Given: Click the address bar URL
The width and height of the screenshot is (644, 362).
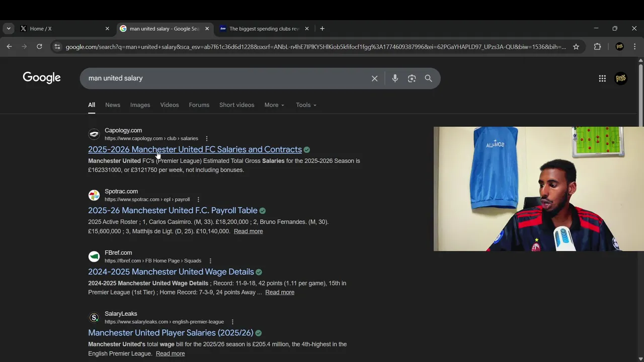Looking at the screenshot, I should click(315, 47).
